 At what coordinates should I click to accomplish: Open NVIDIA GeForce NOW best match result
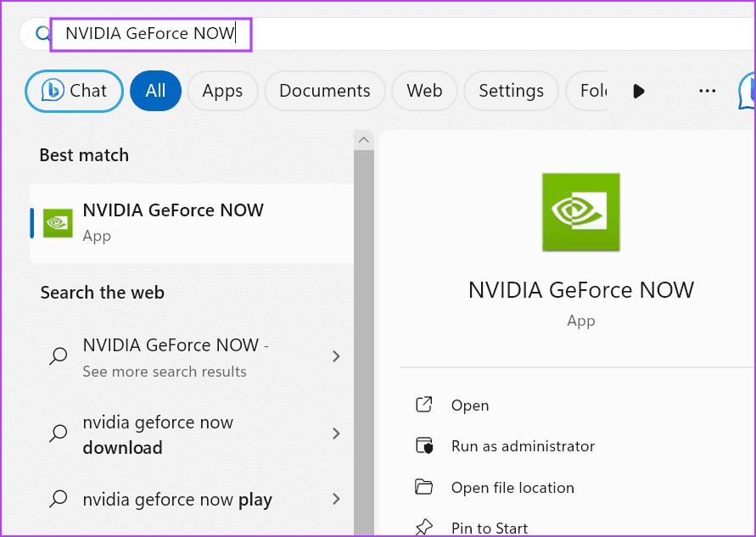pyautogui.click(x=192, y=223)
